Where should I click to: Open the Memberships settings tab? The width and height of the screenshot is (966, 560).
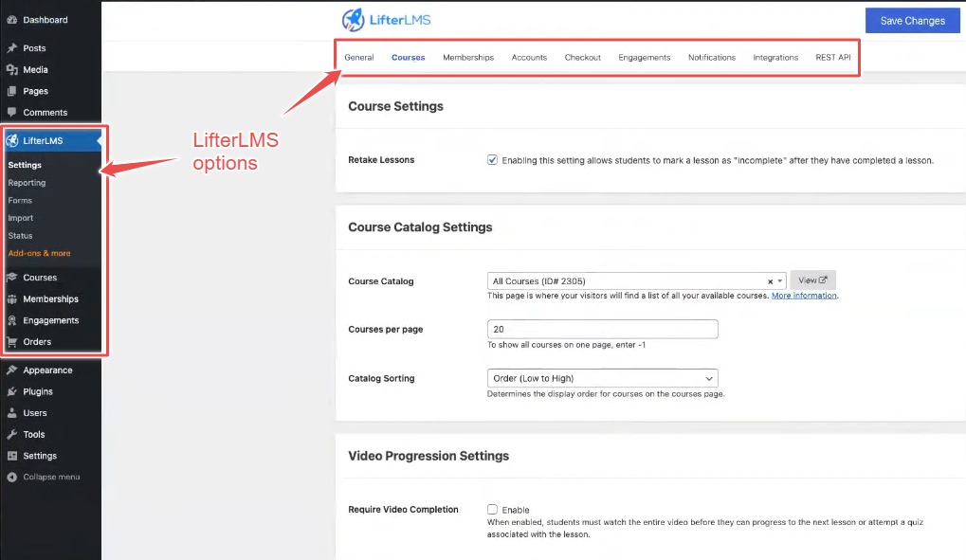468,57
